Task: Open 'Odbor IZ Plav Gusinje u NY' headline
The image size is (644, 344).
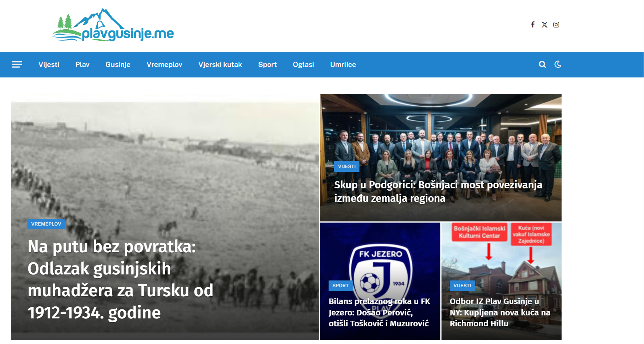Action: pyautogui.click(x=500, y=312)
